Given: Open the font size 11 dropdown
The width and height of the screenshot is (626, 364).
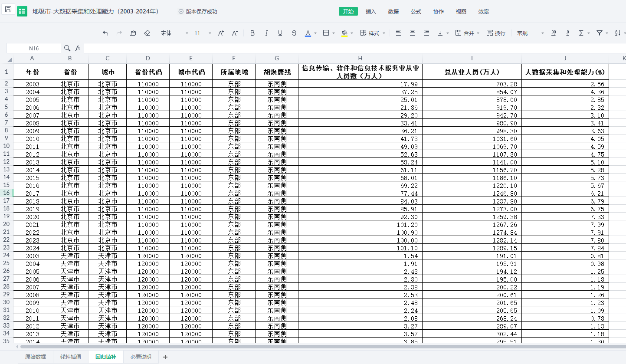Looking at the screenshot, I should tap(203, 33).
